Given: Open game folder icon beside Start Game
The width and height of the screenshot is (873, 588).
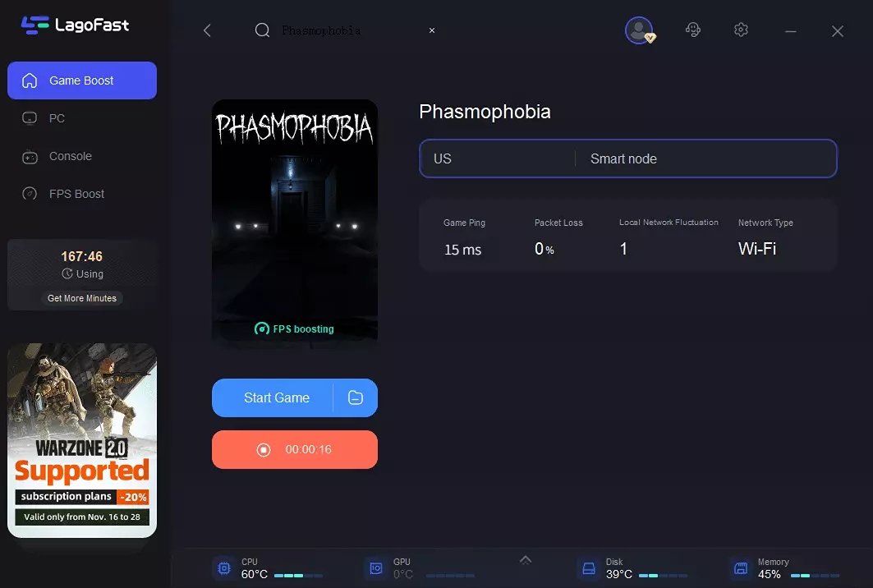Looking at the screenshot, I should (x=356, y=397).
